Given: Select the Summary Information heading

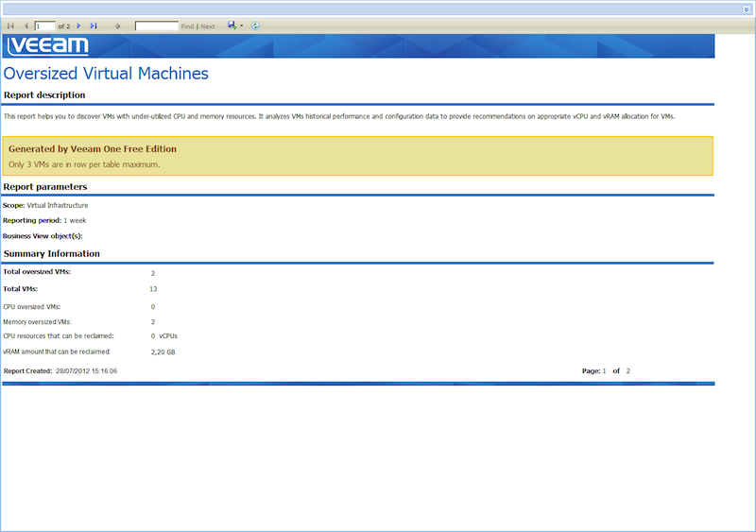Looking at the screenshot, I should pyautogui.click(x=52, y=253).
